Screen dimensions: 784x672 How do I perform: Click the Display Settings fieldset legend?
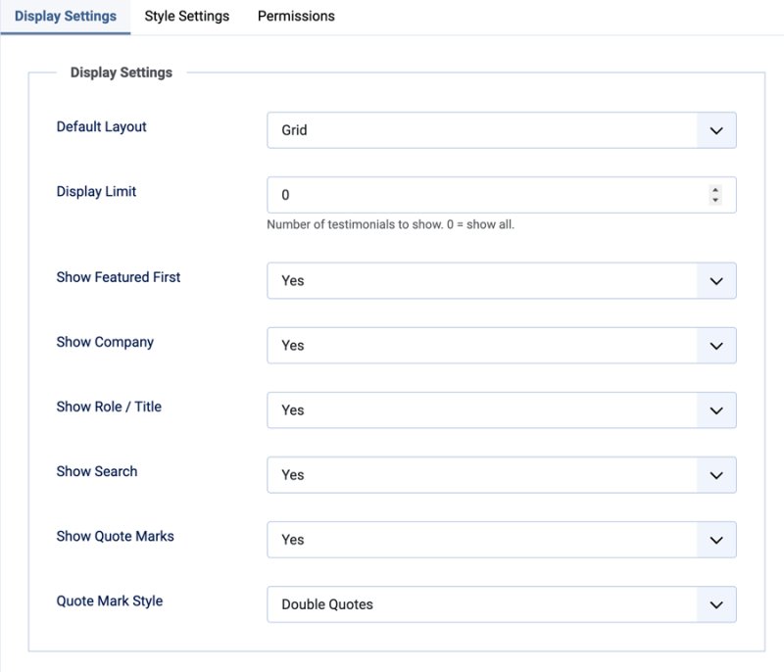pyautogui.click(x=122, y=72)
